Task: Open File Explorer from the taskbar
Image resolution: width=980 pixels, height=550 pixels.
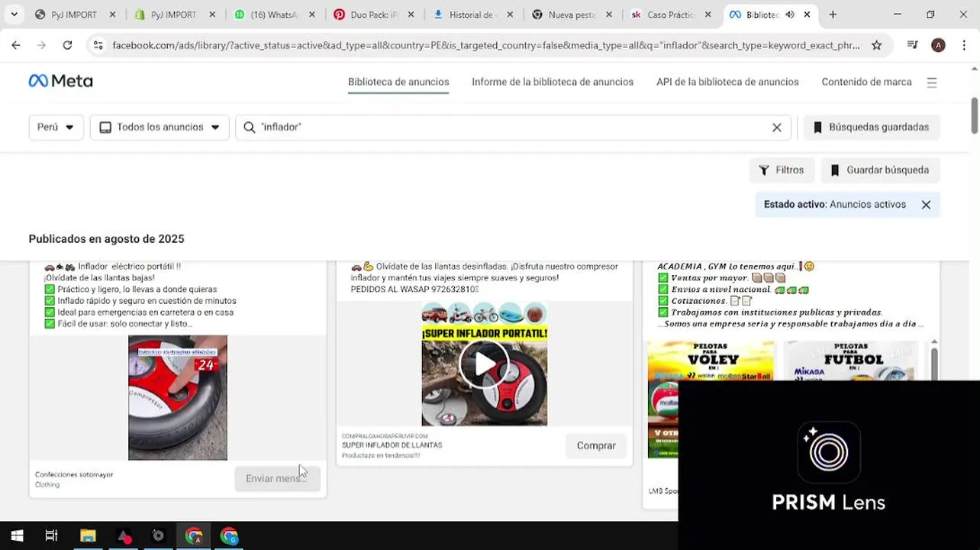Action: pyautogui.click(x=88, y=536)
